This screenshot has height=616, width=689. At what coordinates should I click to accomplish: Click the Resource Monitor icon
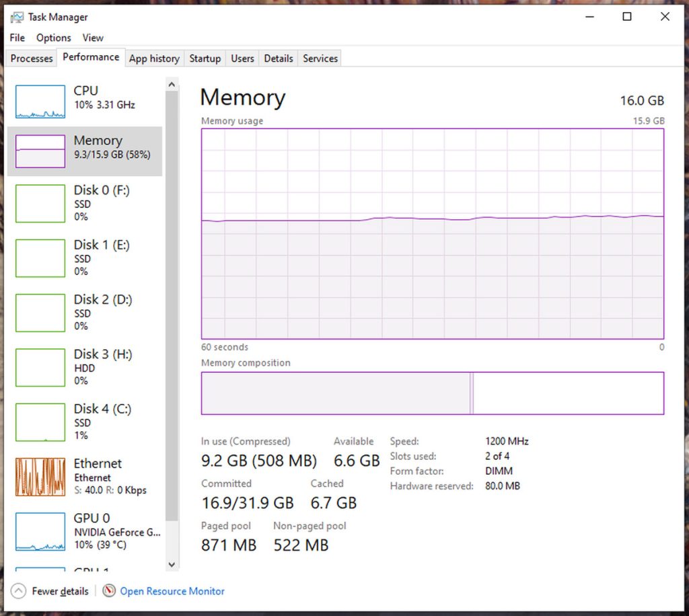tap(110, 591)
